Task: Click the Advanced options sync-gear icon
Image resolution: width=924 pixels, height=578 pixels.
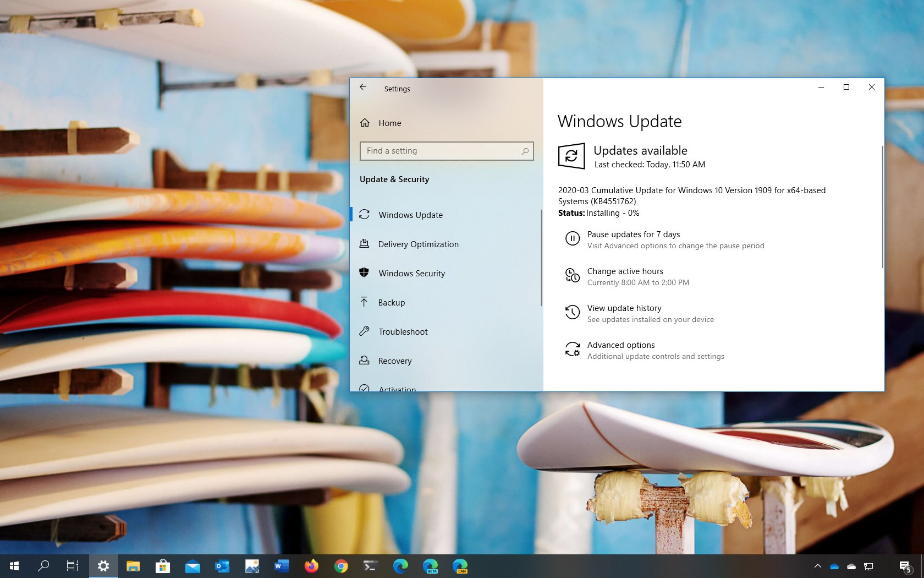Action: tap(572, 349)
